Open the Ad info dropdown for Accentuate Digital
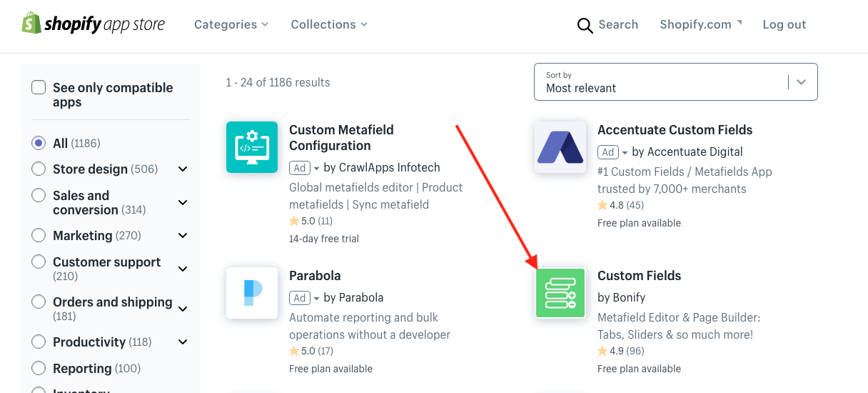This screenshot has width=868, height=393. coord(614,152)
